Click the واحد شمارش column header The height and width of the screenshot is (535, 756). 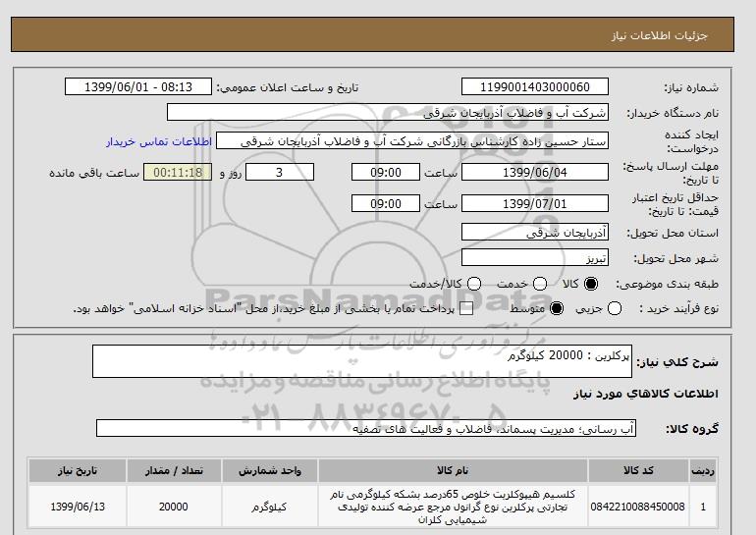[270, 471]
